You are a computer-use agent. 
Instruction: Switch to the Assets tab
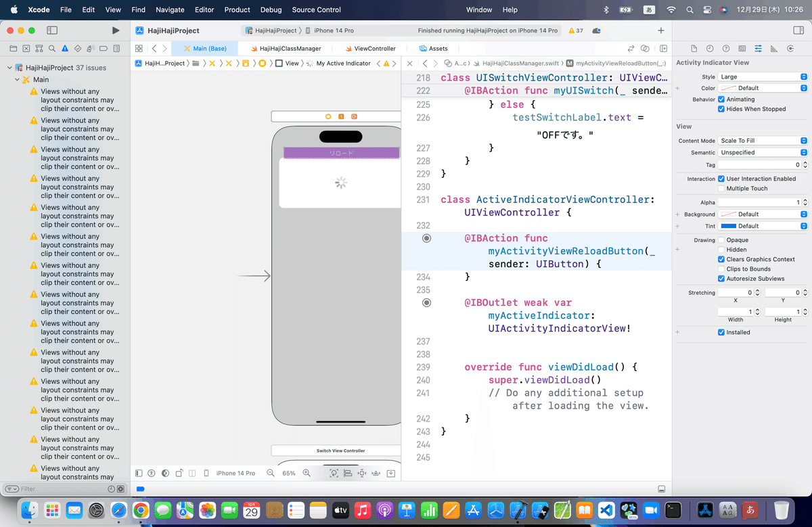pyautogui.click(x=433, y=49)
